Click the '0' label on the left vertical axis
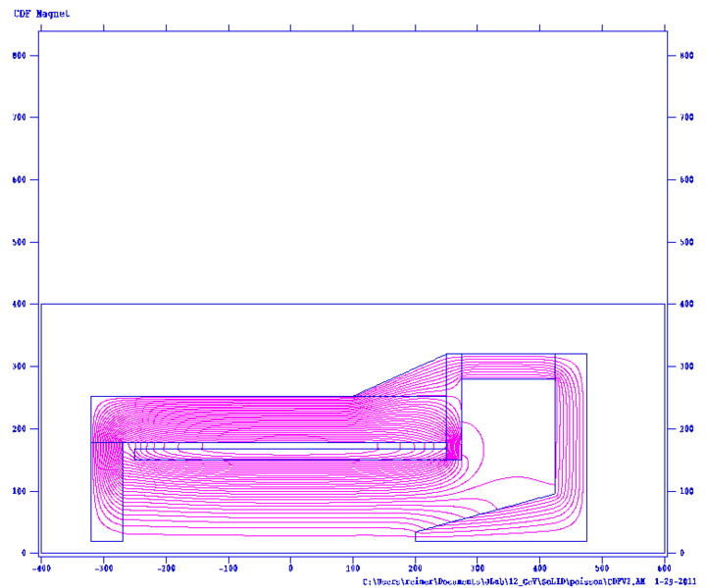The image size is (706, 588). (x=24, y=553)
